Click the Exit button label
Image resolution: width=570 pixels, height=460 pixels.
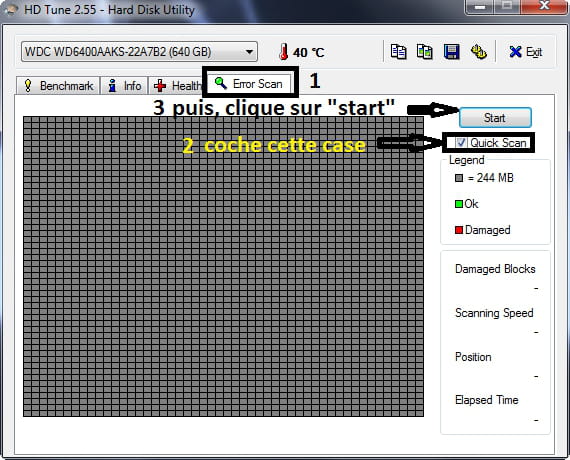tap(534, 52)
